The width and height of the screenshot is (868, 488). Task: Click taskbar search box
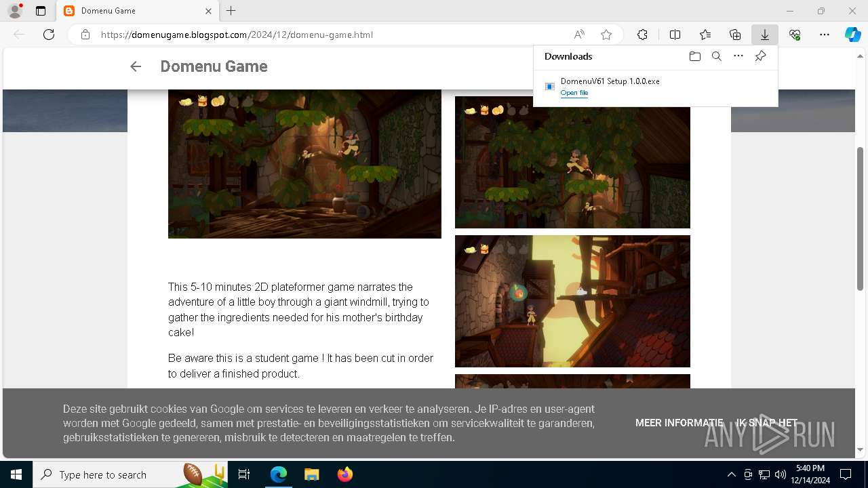click(x=130, y=474)
